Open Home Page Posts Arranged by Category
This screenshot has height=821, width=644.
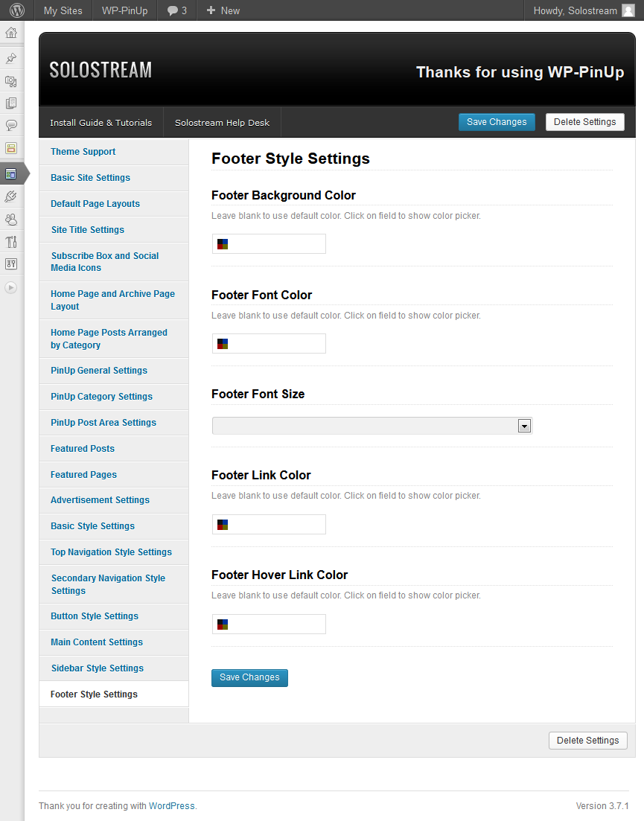pyautogui.click(x=114, y=339)
